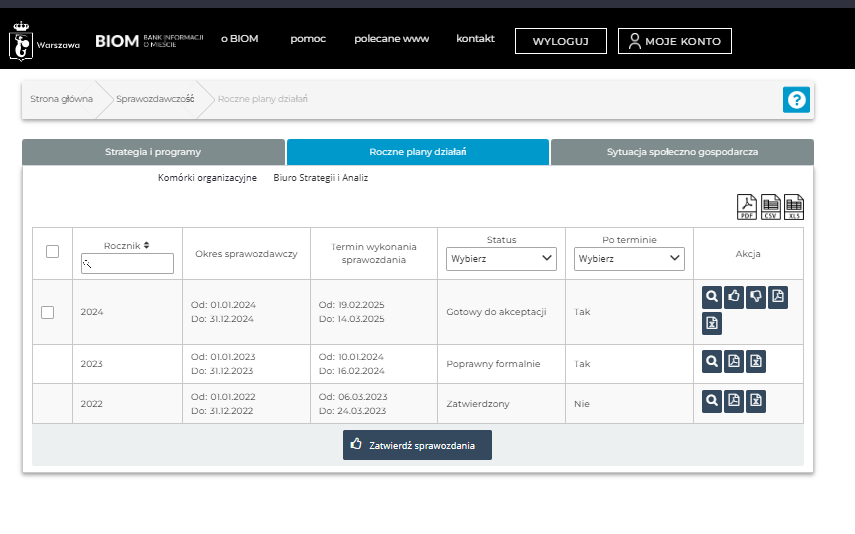Switch to Strategia i programy tab

tap(153, 152)
